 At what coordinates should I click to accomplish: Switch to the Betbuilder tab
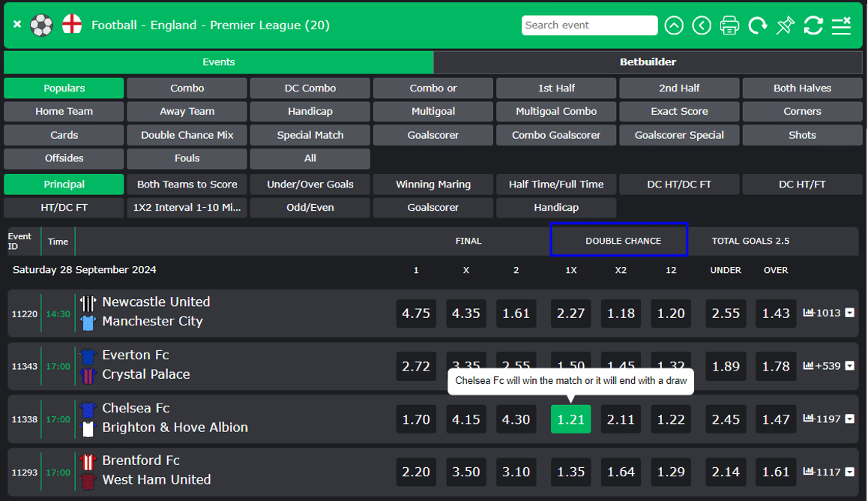tap(648, 62)
